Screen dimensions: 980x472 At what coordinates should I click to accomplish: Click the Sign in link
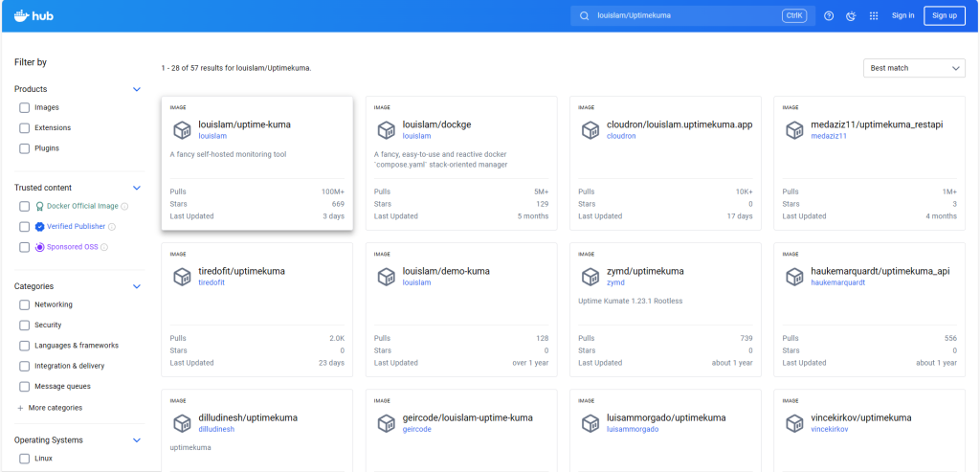(902, 15)
